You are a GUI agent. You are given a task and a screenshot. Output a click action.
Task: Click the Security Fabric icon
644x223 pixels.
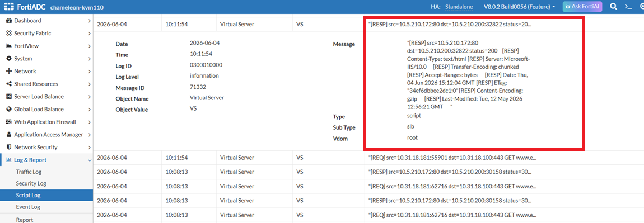[8, 33]
